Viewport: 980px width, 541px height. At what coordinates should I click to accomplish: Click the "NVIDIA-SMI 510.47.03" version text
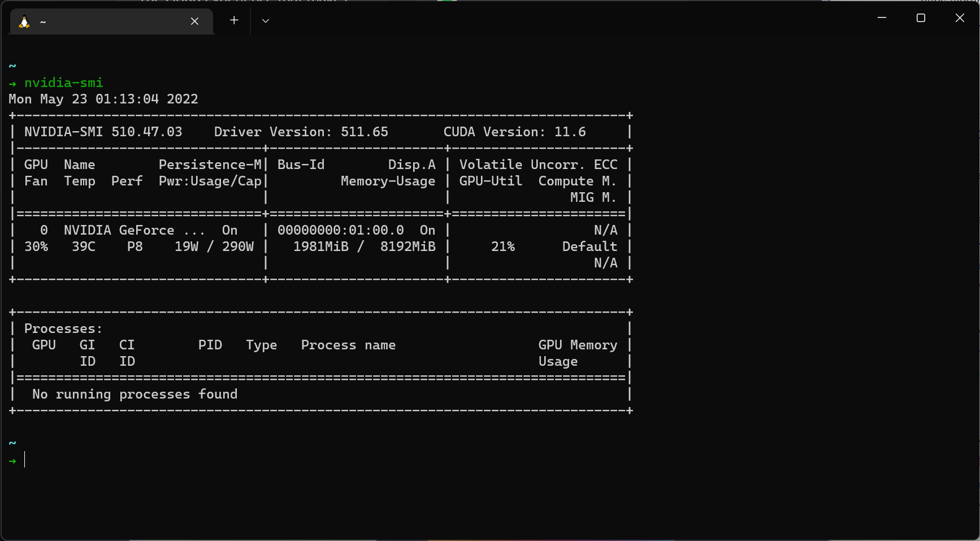click(103, 132)
